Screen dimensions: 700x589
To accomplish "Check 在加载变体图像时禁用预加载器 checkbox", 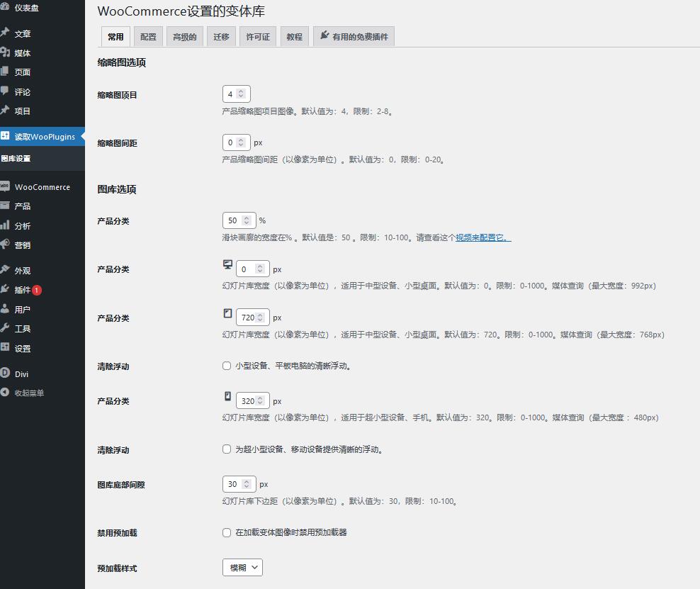I will [x=227, y=532].
